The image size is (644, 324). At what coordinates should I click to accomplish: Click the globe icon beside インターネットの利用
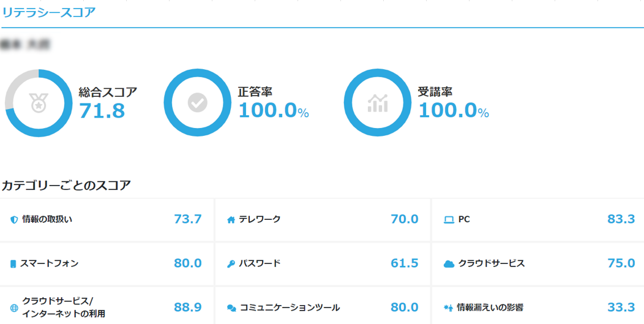point(14,308)
